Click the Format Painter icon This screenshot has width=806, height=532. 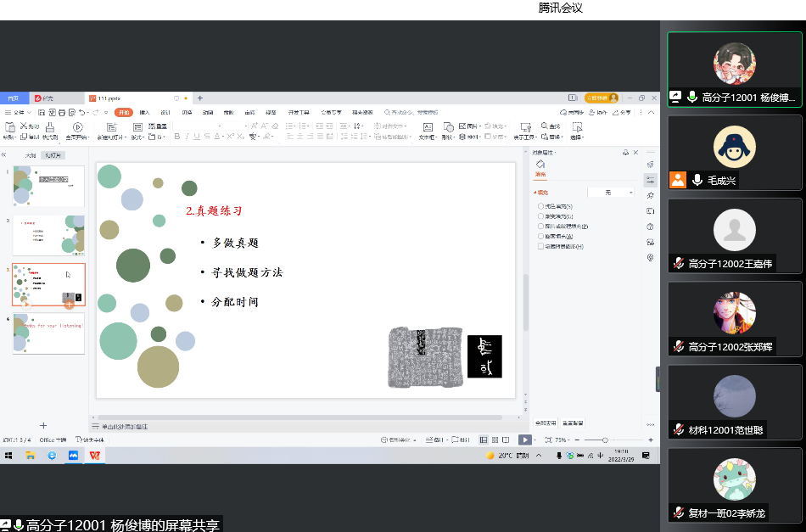50,132
